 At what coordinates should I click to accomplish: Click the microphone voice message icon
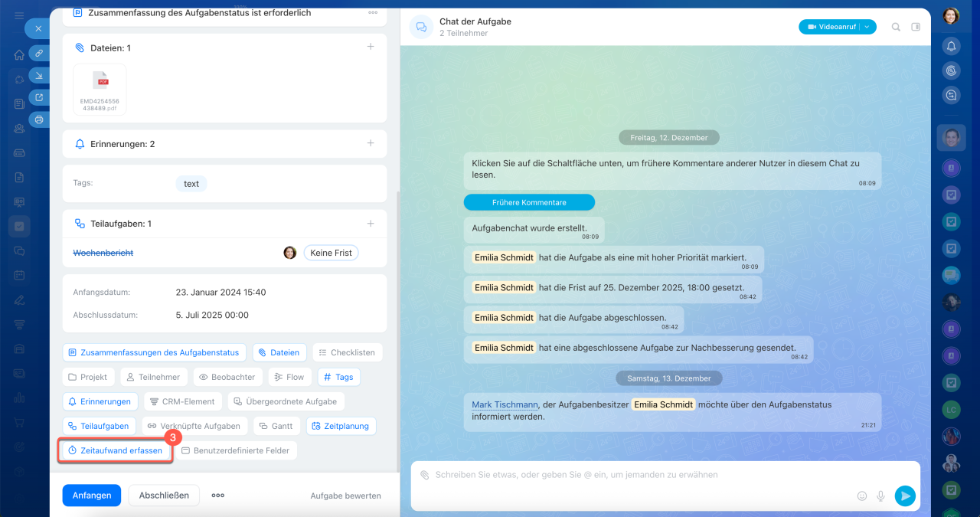pos(880,496)
